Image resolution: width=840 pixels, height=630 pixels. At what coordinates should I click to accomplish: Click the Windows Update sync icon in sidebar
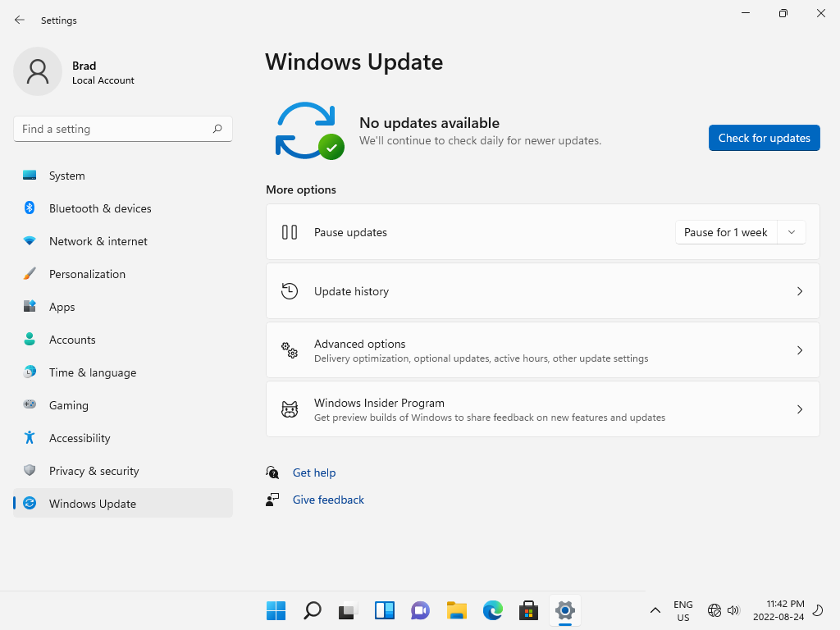(30, 503)
